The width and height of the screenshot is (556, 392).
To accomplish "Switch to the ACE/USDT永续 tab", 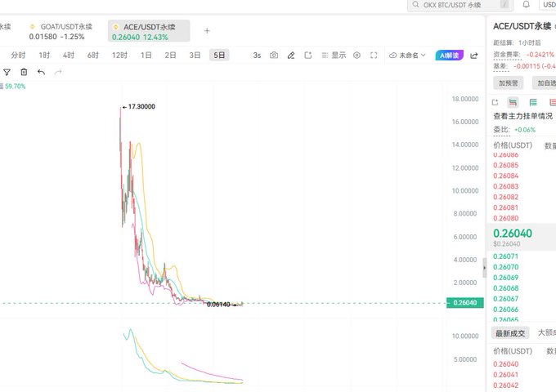I will click(149, 31).
